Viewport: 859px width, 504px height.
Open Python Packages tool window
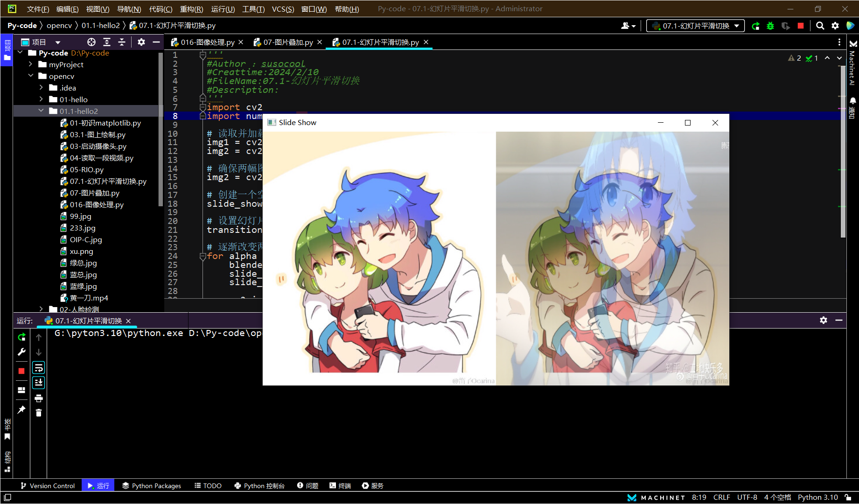[152, 486]
